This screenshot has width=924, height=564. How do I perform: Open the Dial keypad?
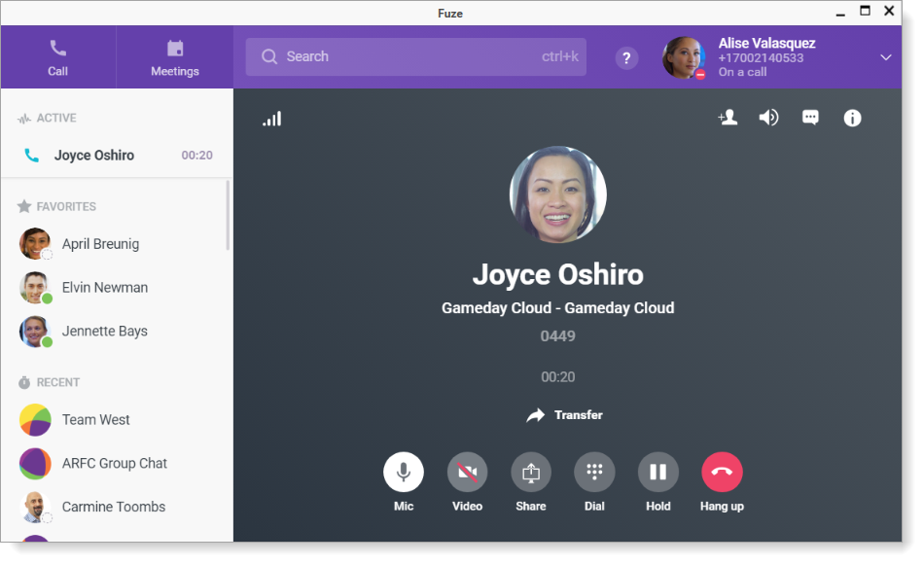(x=594, y=472)
